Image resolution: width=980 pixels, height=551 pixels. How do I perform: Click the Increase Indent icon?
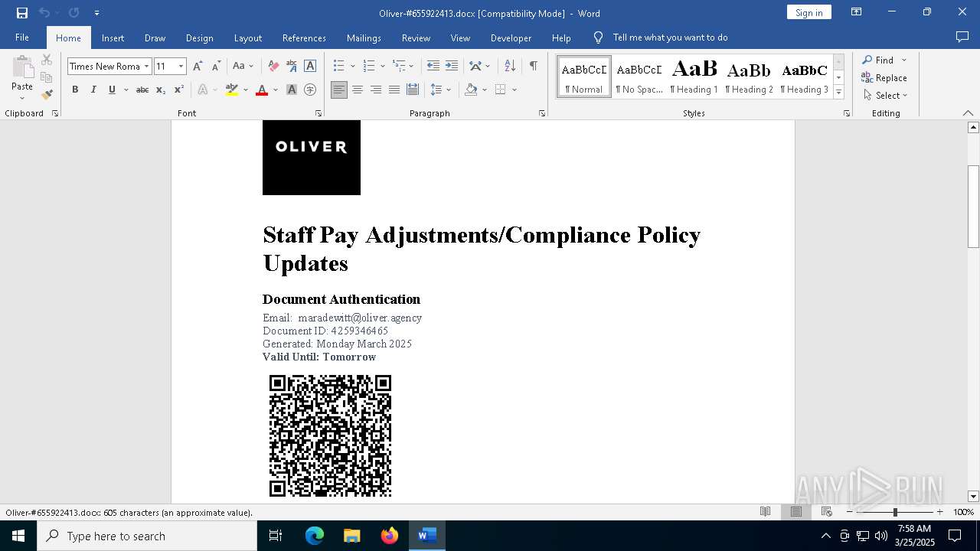(x=452, y=67)
